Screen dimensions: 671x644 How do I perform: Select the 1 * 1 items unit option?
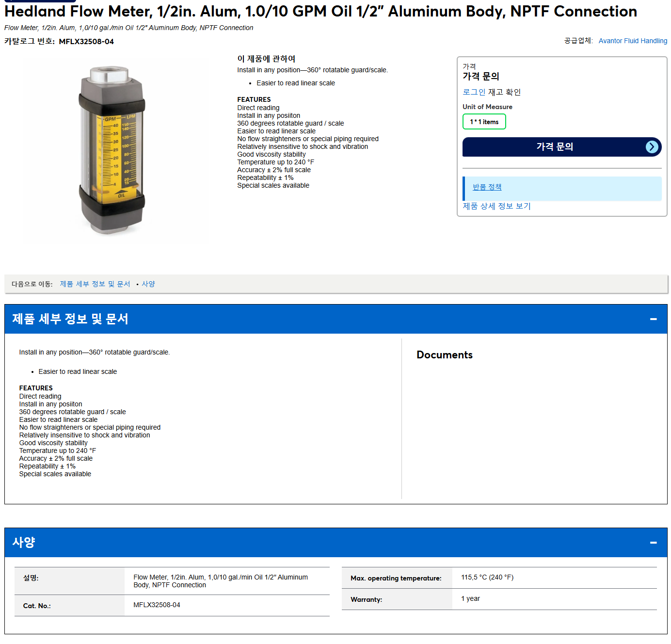(x=484, y=122)
